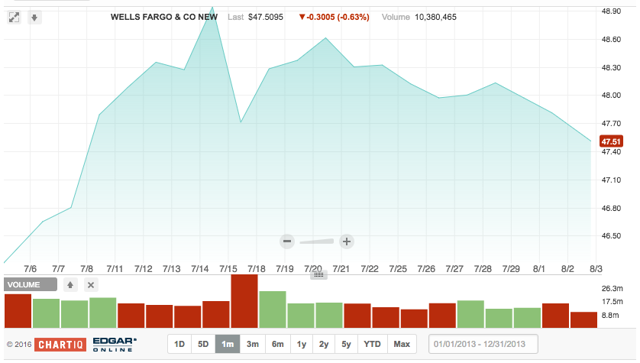The width and height of the screenshot is (640, 363).
Task: Click the WELLS FARGO & CO NEW title
Action: [164, 17]
